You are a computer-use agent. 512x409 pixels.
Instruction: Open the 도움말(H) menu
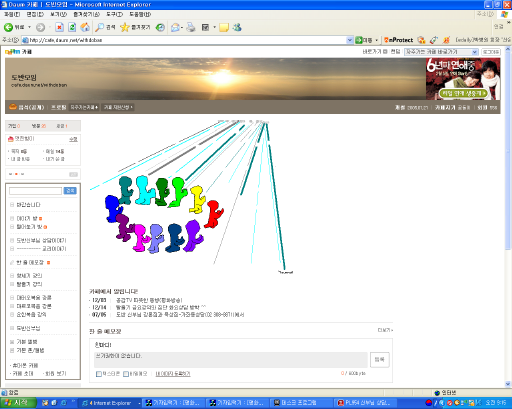[x=140, y=14]
